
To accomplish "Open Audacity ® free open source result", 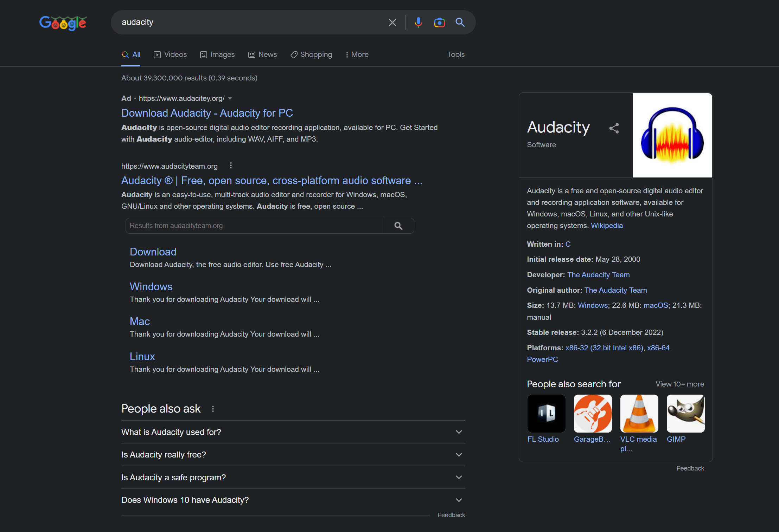I will click(x=272, y=180).
